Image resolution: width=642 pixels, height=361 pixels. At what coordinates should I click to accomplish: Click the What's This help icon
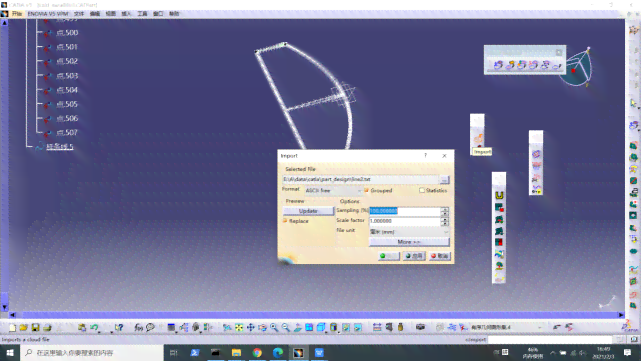point(119,327)
